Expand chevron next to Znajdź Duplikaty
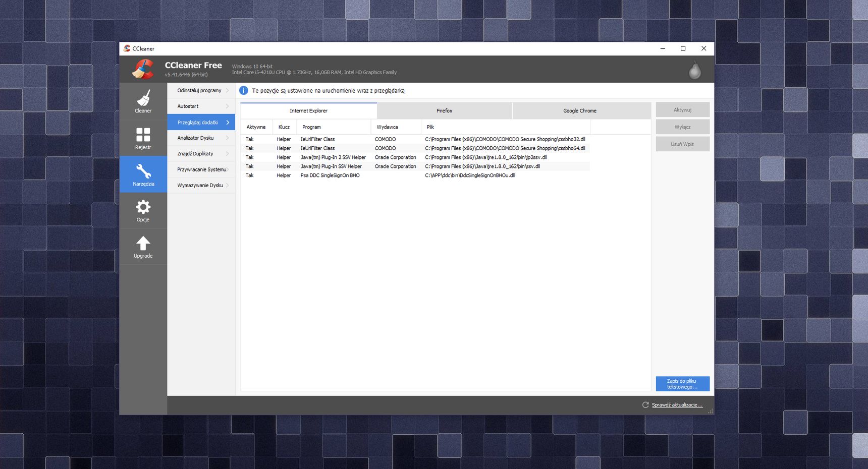The width and height of the screenshot is (868, 469). click(228, 154)
